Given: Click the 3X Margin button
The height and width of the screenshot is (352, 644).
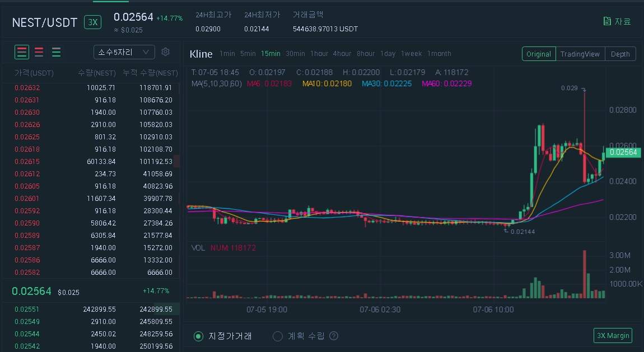Looking at the screenshot, I should click(613, 336).
